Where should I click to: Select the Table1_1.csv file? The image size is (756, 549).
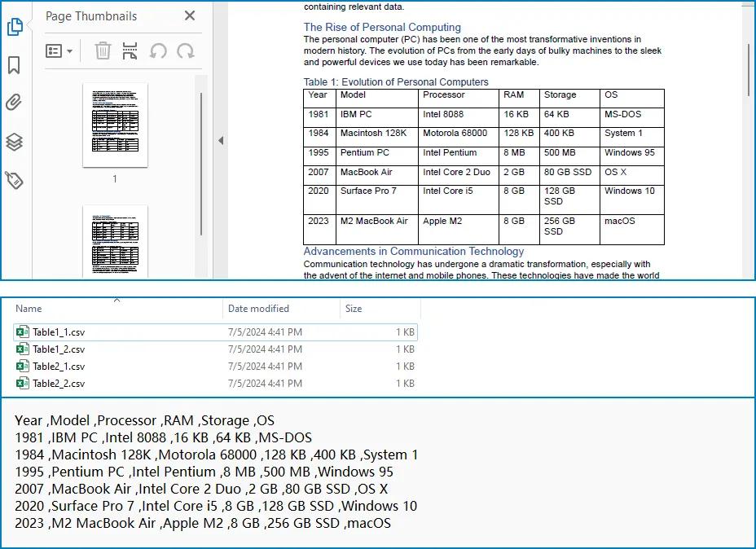pyautogui.click(x=215, y=332)
